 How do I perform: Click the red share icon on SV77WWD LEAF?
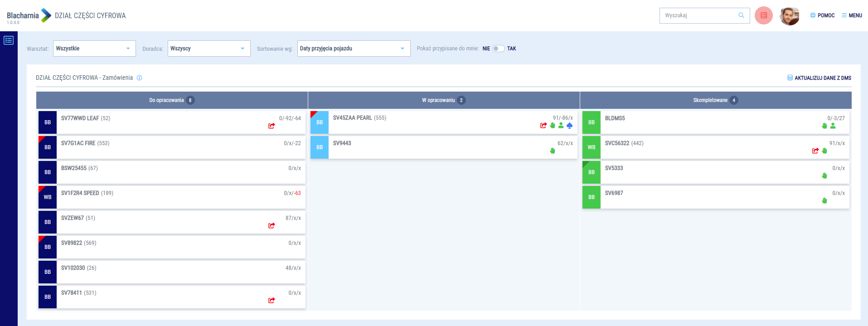[x=272, y=126]
